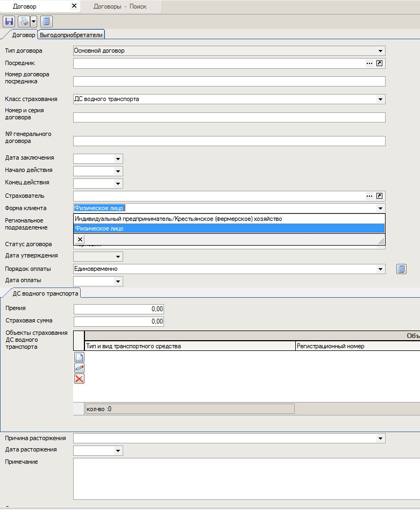The image size is (420, 510).
Task: Click ellipsis button for Посредник field
Action: coord(369,63)
